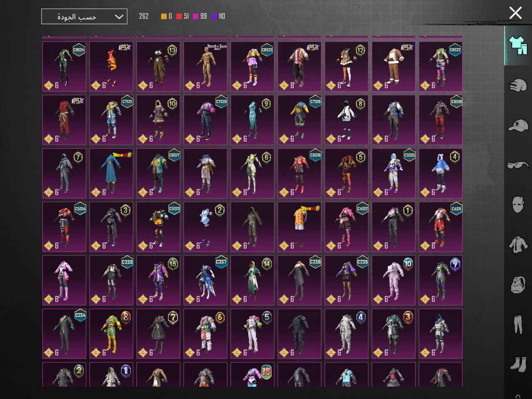Choose the Attack on Titan outfit
Image resolution: width=532 pixels, height=399 pixels.
205,66
